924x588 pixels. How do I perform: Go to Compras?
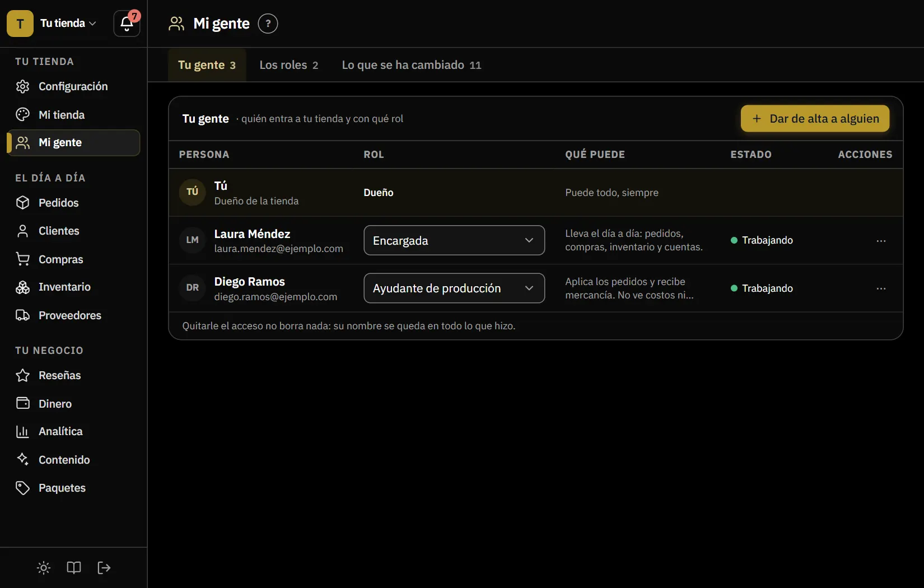(x=73, y=259)
